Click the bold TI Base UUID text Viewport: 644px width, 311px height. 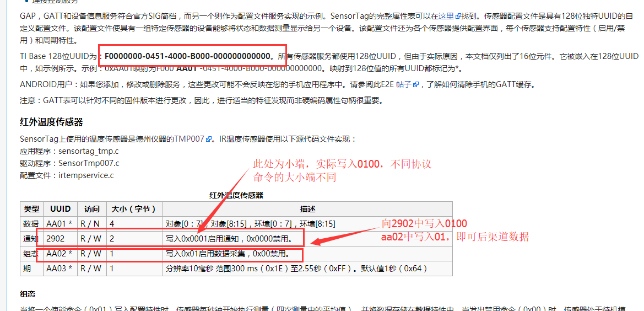(188, 56)
